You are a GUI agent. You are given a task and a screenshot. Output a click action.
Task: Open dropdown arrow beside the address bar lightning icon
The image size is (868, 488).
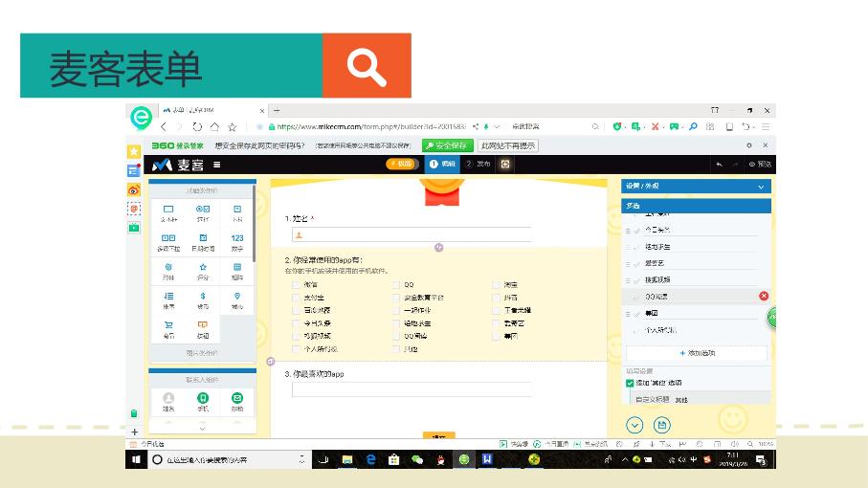coord(497,126)
